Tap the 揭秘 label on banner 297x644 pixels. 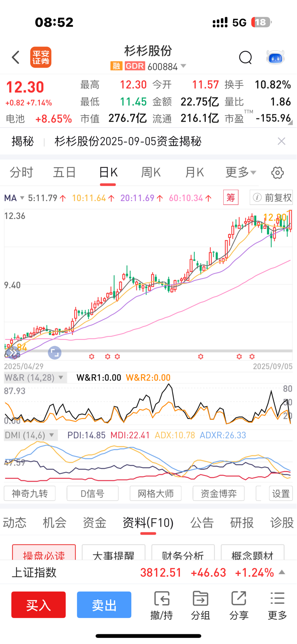(23, 141)
